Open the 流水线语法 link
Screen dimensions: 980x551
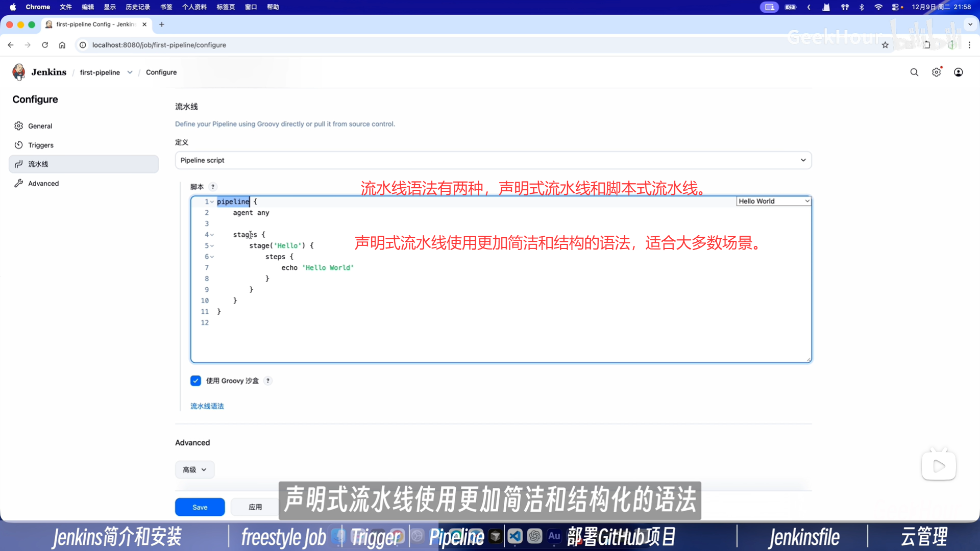[x=207, y=406]
